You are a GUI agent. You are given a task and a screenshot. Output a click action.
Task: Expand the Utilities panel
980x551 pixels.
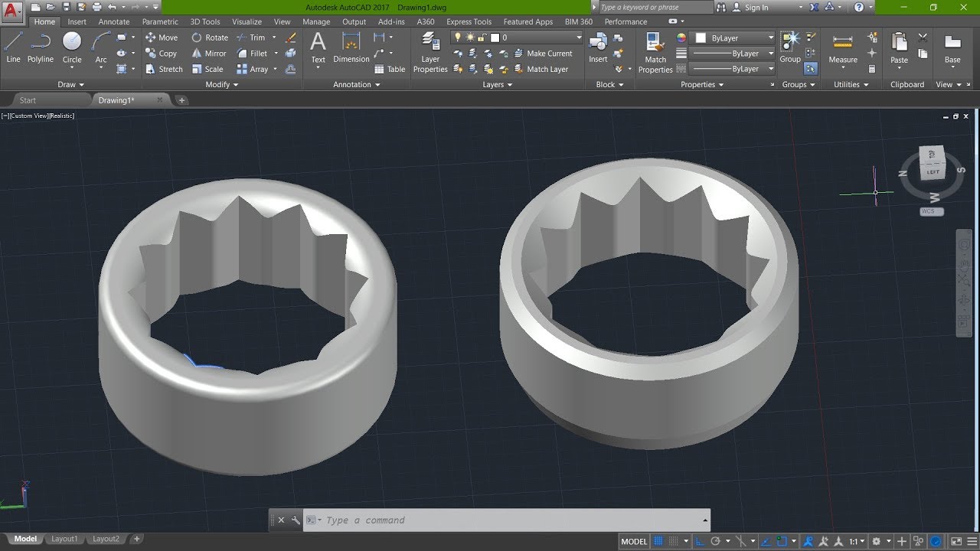[851, 84]
